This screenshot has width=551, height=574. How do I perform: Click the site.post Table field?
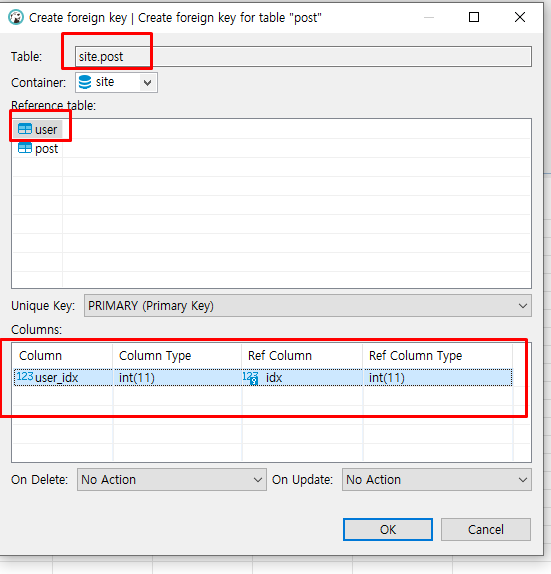click(304, 56)
